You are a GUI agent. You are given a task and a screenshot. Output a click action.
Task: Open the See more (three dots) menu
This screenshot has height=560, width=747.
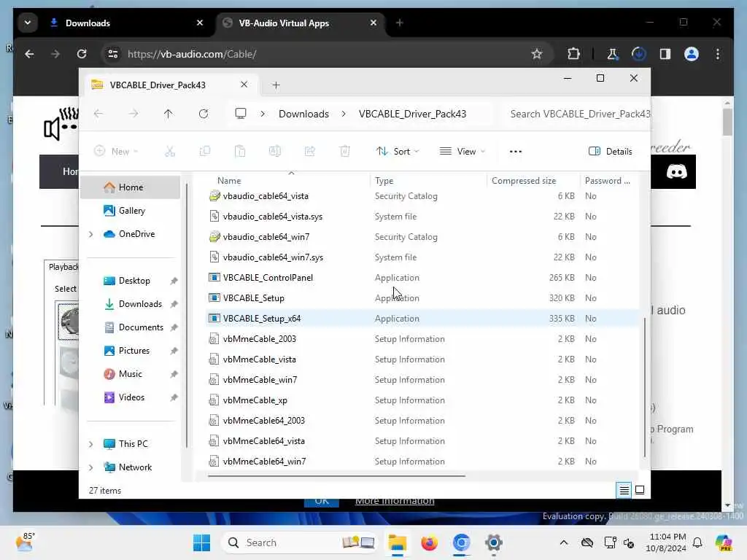[516, 152]
